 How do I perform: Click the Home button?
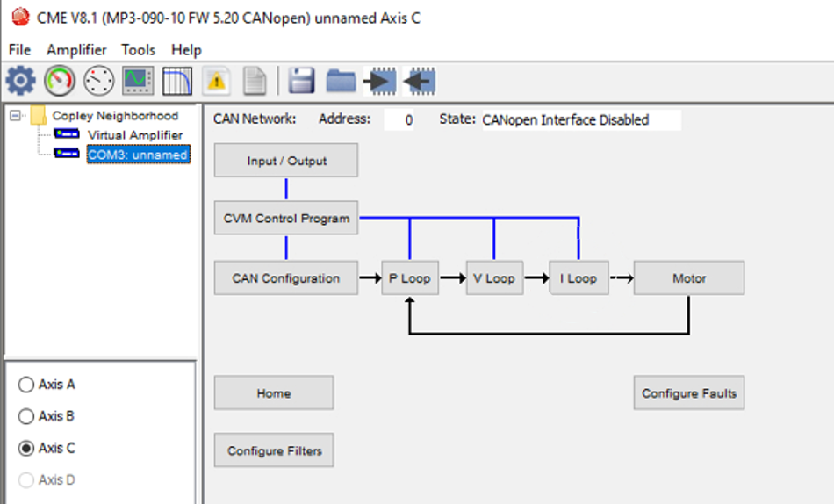[x=274, y=392]
